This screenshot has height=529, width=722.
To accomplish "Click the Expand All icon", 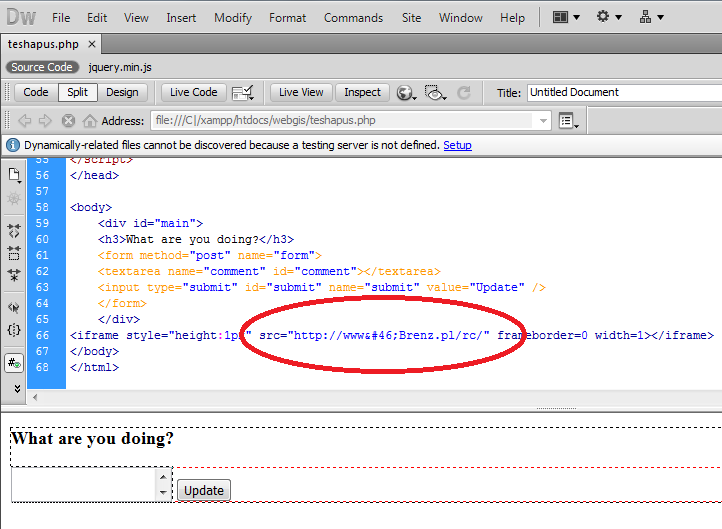I will pos(14,275).
